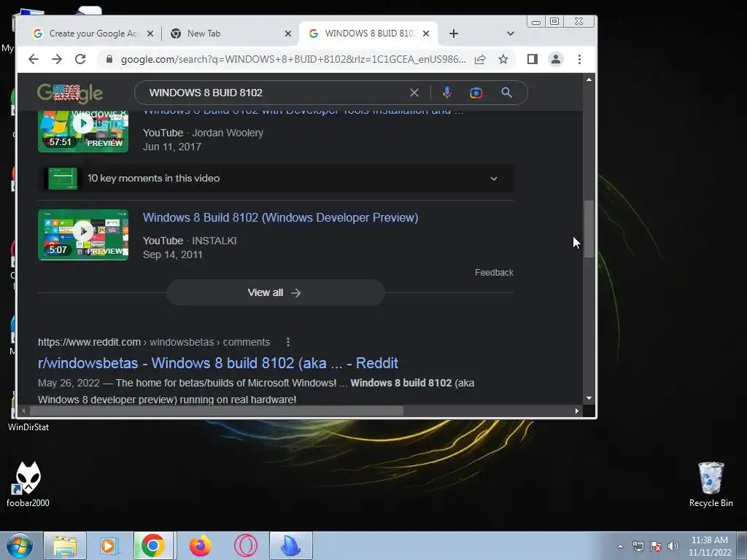
Task: Click the Jun 11, 2017 date text
Action: pyautogui.click(x=172, y=147)
